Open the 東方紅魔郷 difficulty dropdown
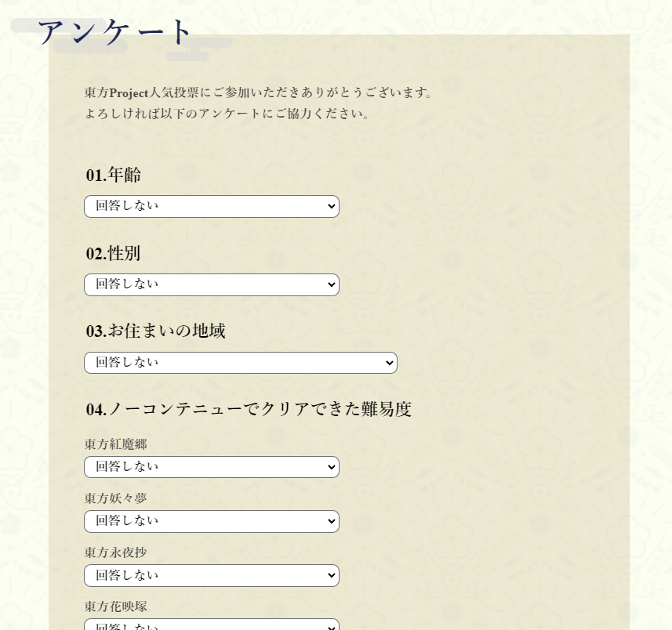 coord(211,467)
